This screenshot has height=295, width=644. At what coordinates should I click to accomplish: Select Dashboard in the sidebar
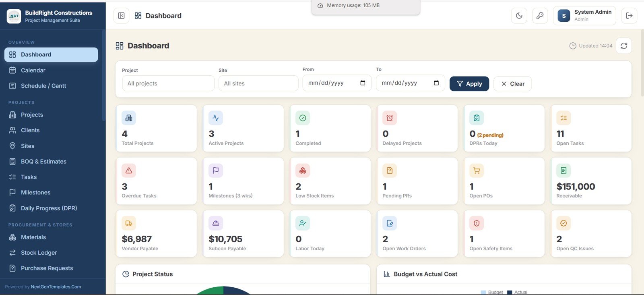pos(51,55)
